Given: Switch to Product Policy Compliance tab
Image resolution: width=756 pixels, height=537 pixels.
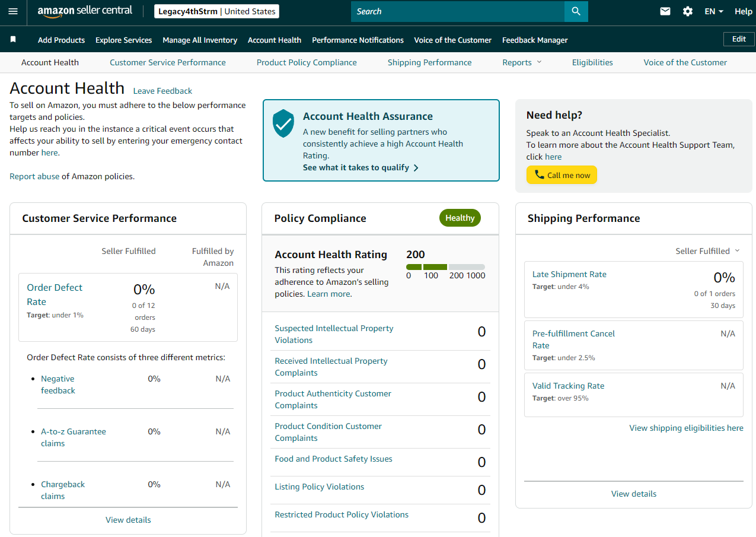Looking at the screenshot, I should coord(307,62).
